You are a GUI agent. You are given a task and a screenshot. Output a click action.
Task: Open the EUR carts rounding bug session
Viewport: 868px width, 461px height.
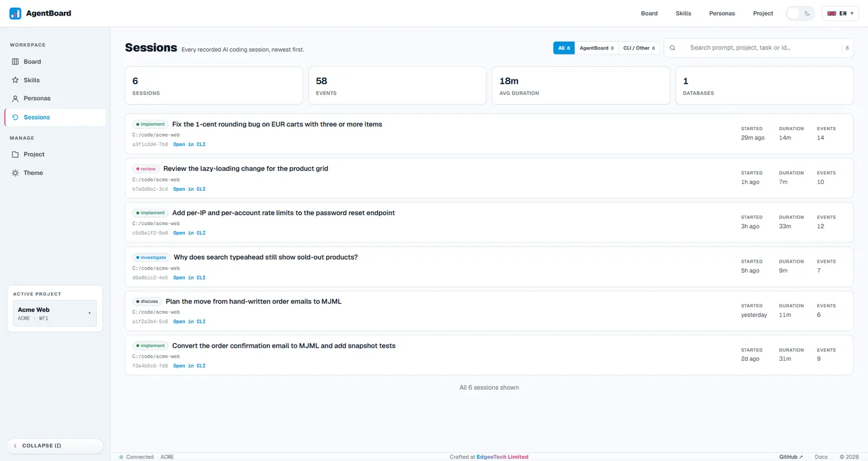[277, 124]
